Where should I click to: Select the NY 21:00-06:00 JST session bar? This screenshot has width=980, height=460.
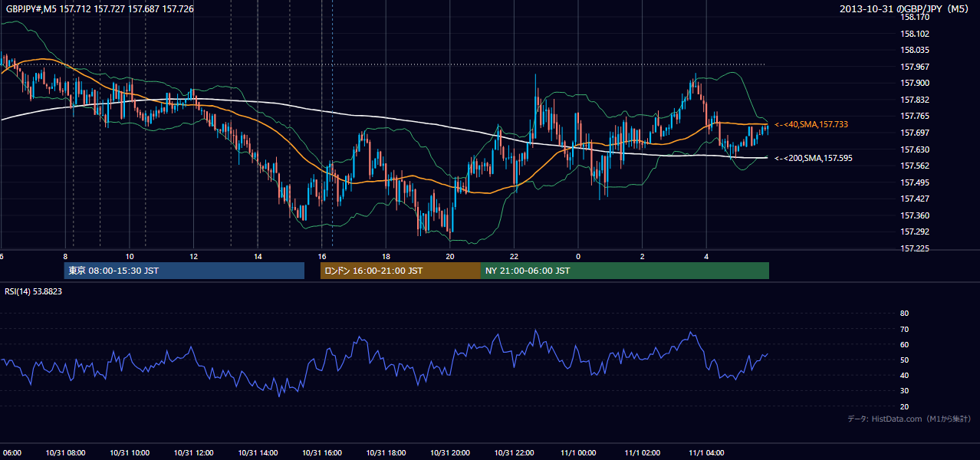pyautogui.click(x=625, y=271)
